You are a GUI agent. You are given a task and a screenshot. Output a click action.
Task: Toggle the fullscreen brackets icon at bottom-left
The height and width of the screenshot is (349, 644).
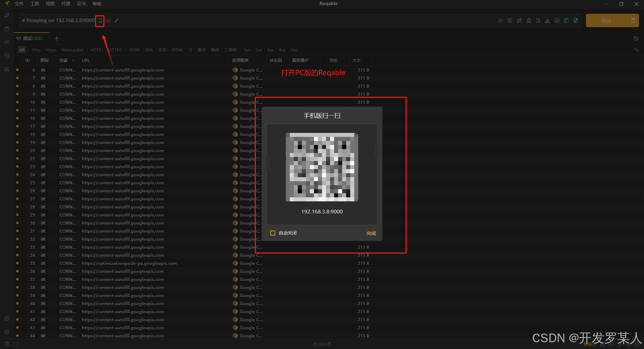(x=15, y=344)
